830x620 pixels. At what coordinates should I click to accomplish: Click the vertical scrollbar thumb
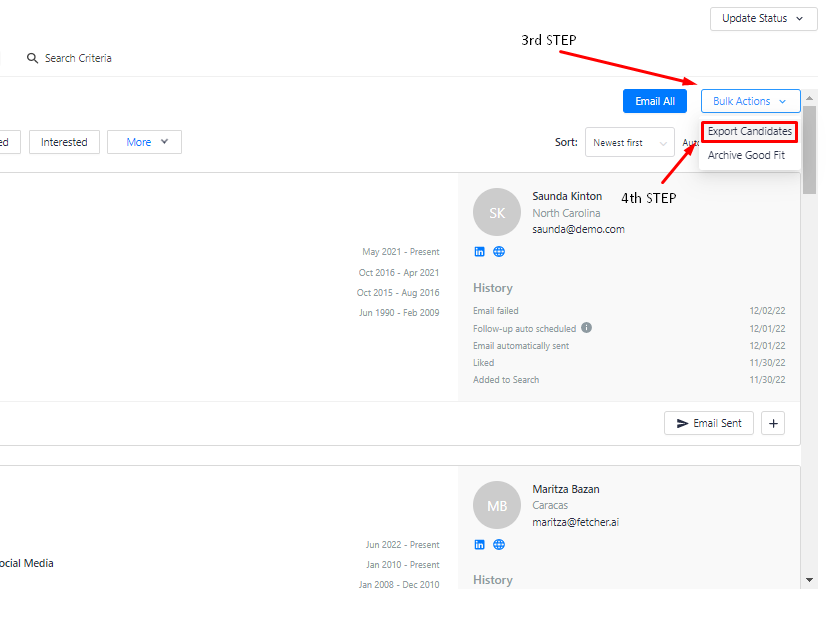pyautogui.click(x=809, y=150)
